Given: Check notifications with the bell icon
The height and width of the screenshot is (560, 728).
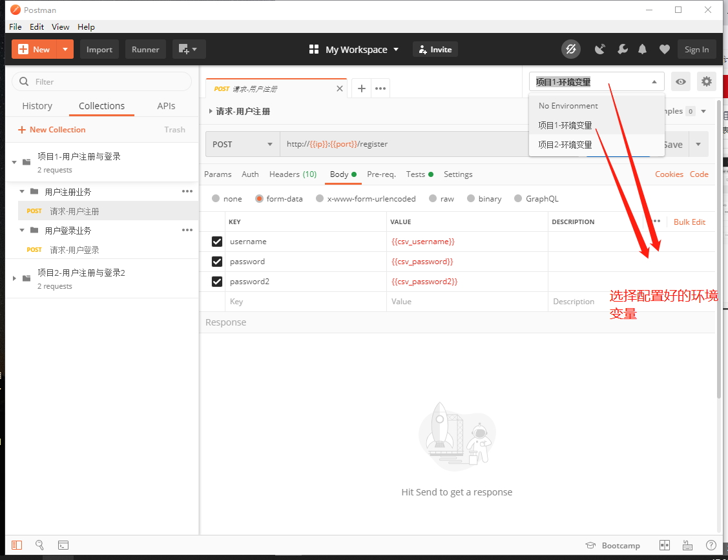Looking at the screenshot, I should pos(643,49).
